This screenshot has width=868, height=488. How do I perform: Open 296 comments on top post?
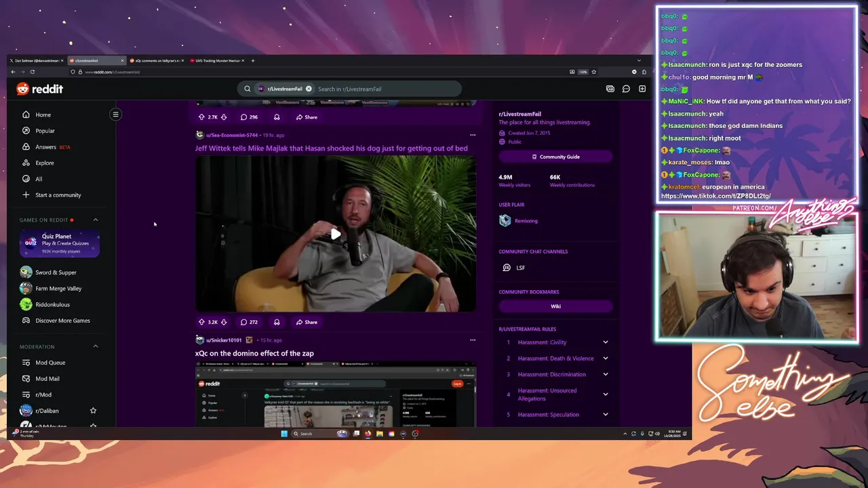click(249, 117)
